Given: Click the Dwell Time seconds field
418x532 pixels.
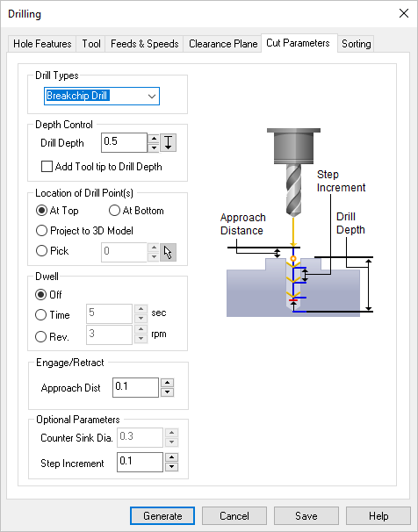Looking at the screenshot, I should pyautogui.click(x=109, y=313).
